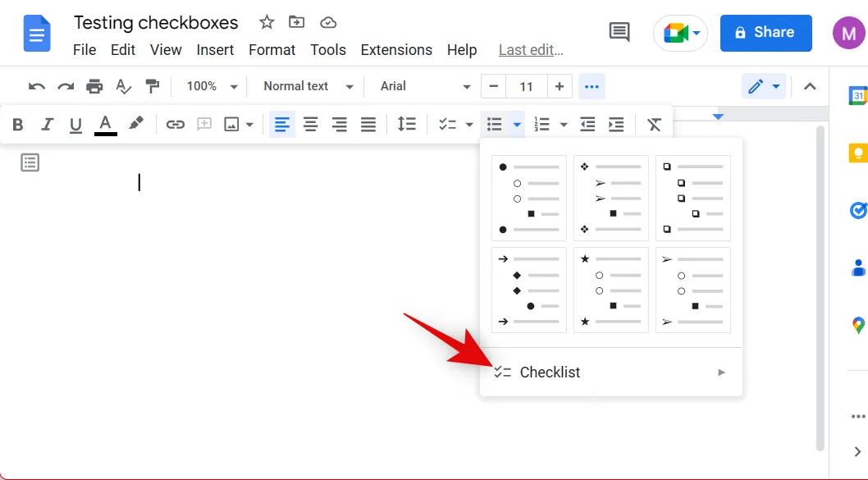Star the document
The image size is (868, 480).
pos(267,23)
